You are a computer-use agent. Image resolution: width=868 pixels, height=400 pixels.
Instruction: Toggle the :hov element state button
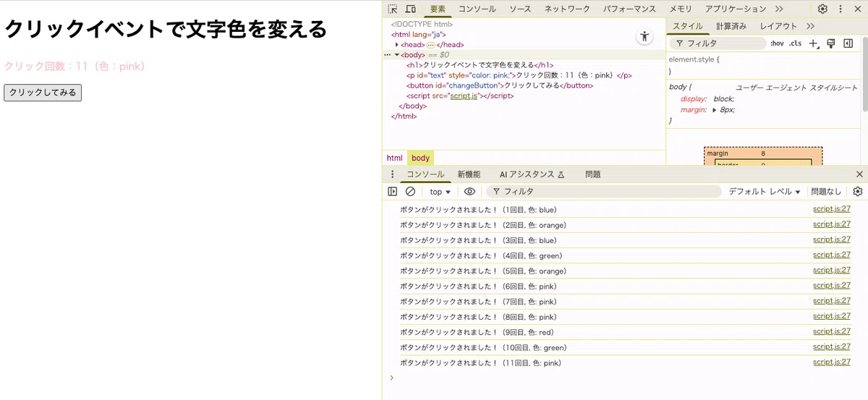tap(777, 43)
